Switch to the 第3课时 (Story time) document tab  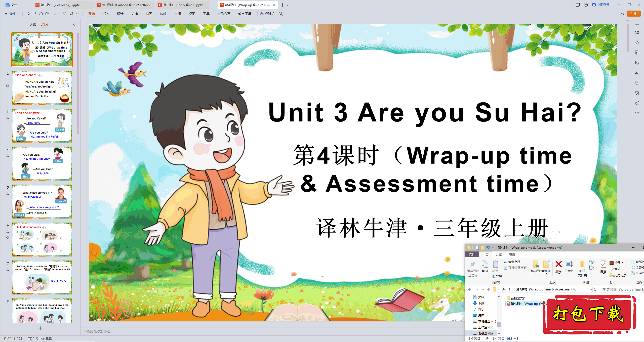183,5
